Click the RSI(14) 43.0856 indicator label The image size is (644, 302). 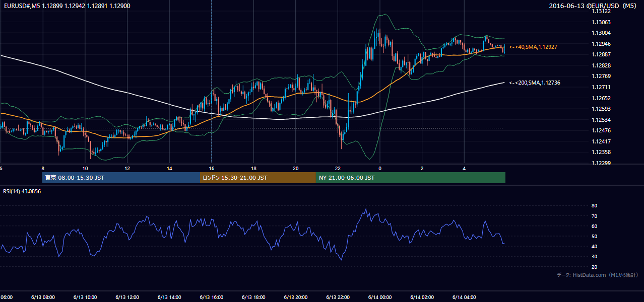pos(22,191)
